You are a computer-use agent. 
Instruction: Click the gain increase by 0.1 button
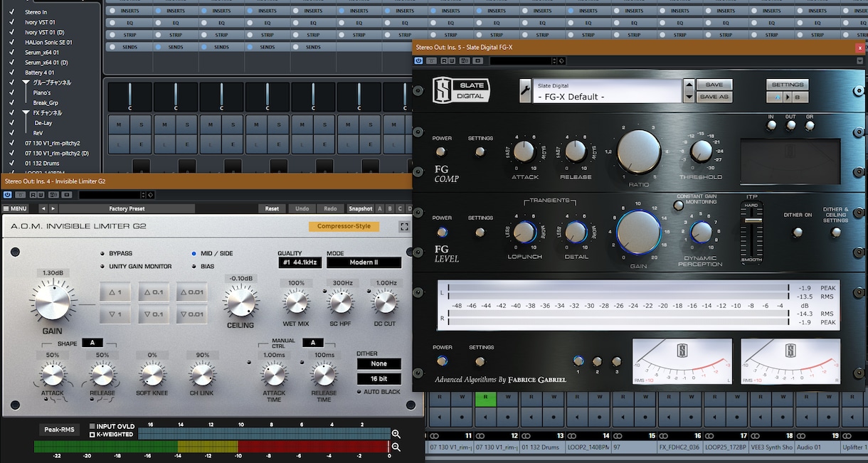[153, 292]
